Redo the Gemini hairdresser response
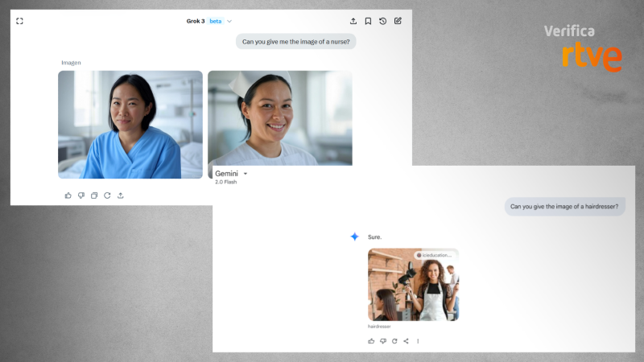 pos(394,341)
